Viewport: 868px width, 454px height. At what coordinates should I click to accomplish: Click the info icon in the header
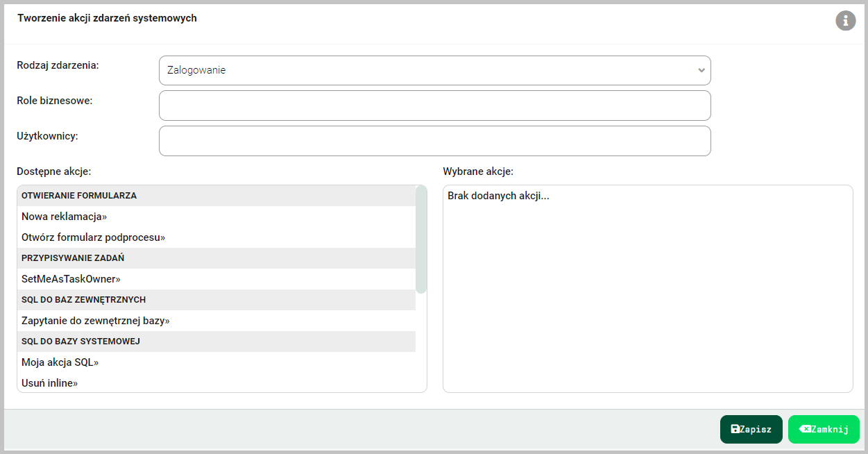click(845, 21)
